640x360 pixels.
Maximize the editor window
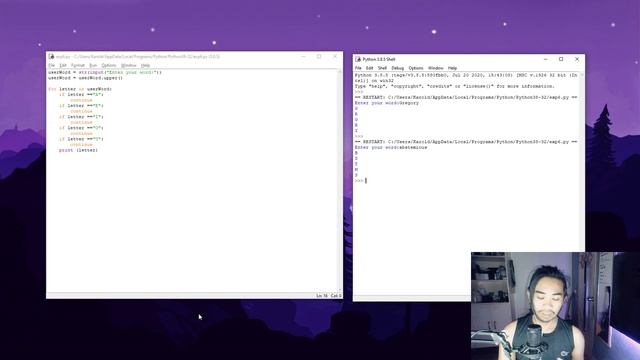pos(319,56)
